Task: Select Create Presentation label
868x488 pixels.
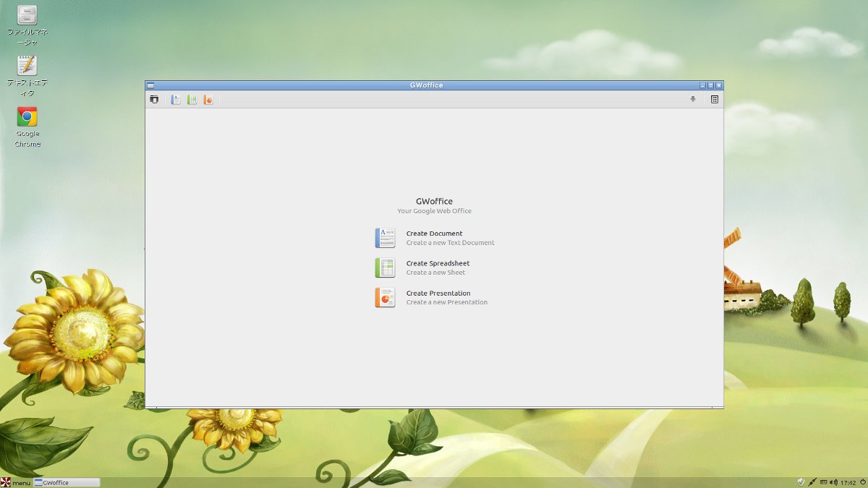Action: (x=438, y=293)
